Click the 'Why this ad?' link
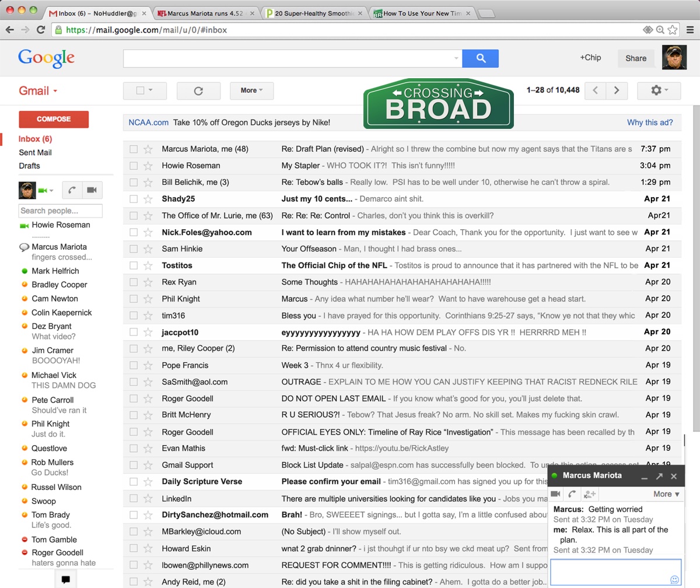700x588 pixels. 649,123
